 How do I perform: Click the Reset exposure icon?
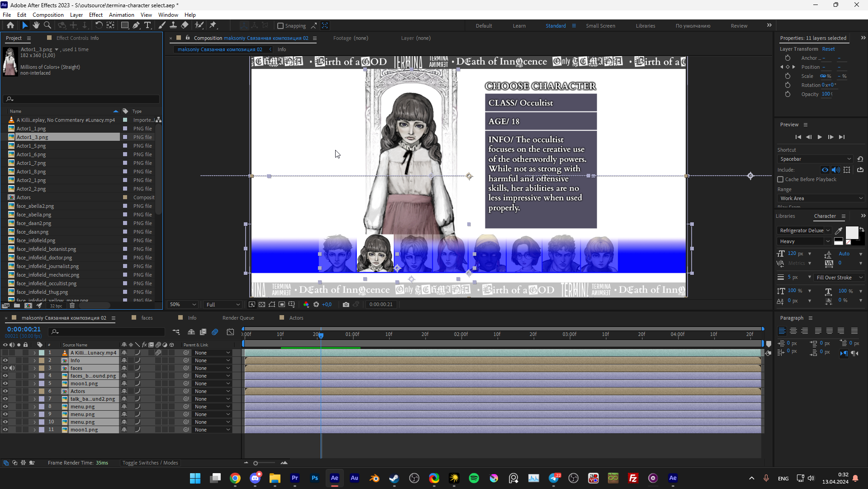[316, 304]
